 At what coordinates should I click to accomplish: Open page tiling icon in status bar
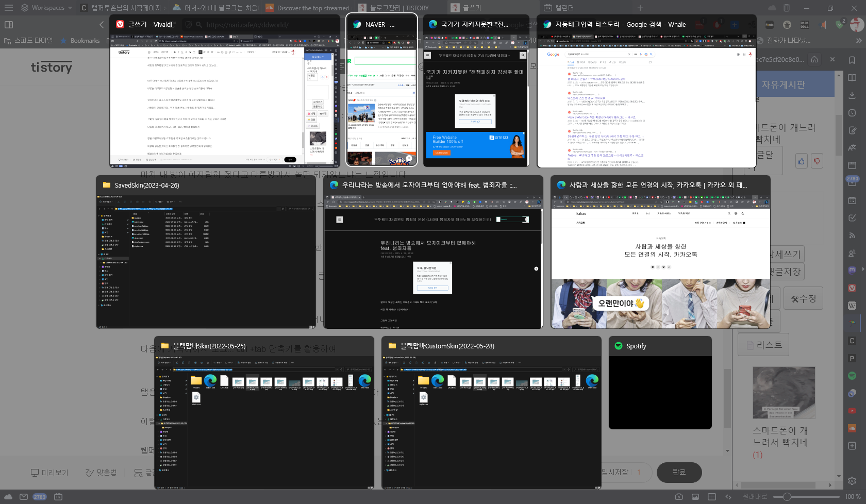(712, 497)
